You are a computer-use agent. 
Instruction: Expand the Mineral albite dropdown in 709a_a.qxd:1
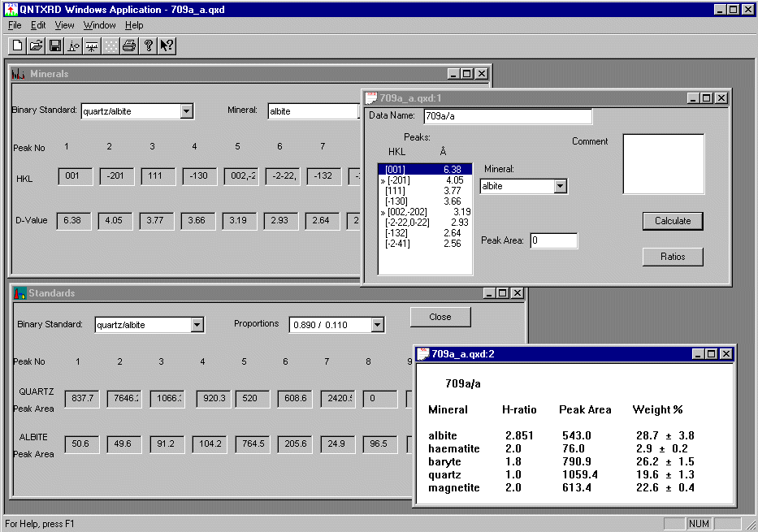[x=561, y=186]
